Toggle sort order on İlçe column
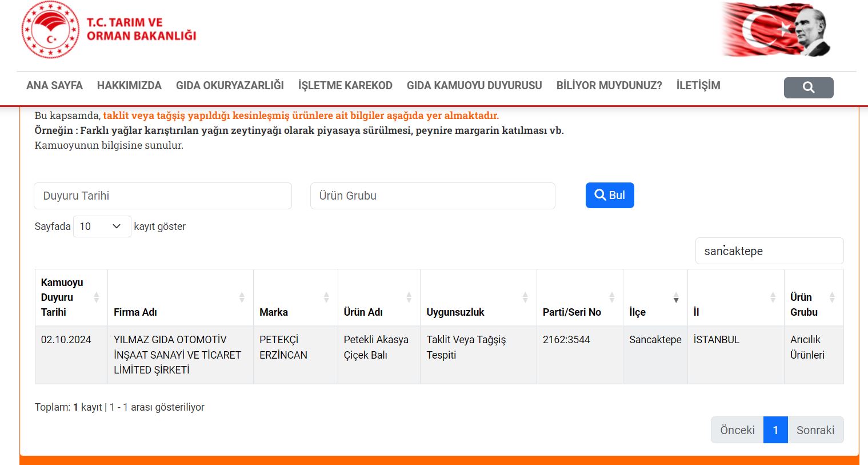 (654, 297)
